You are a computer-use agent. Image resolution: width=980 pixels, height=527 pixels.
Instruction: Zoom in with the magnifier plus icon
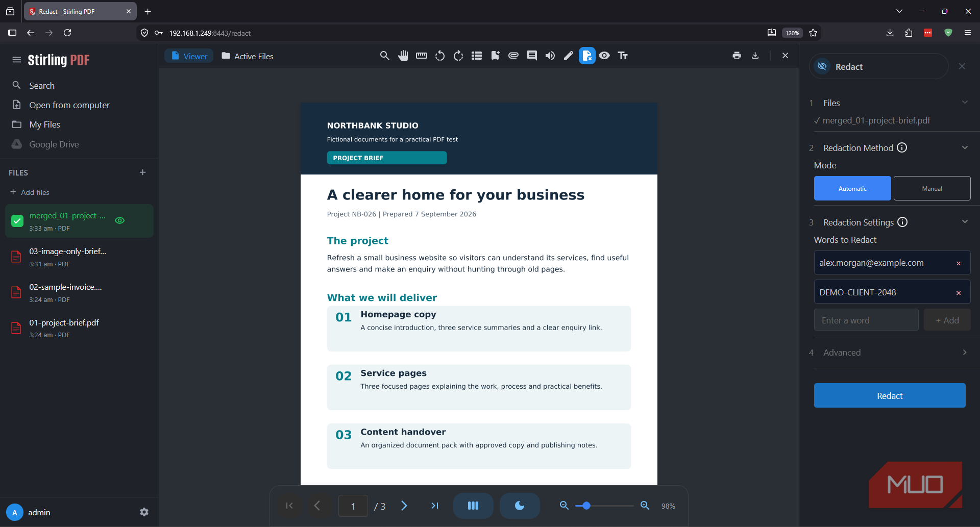tap(645, 506)
